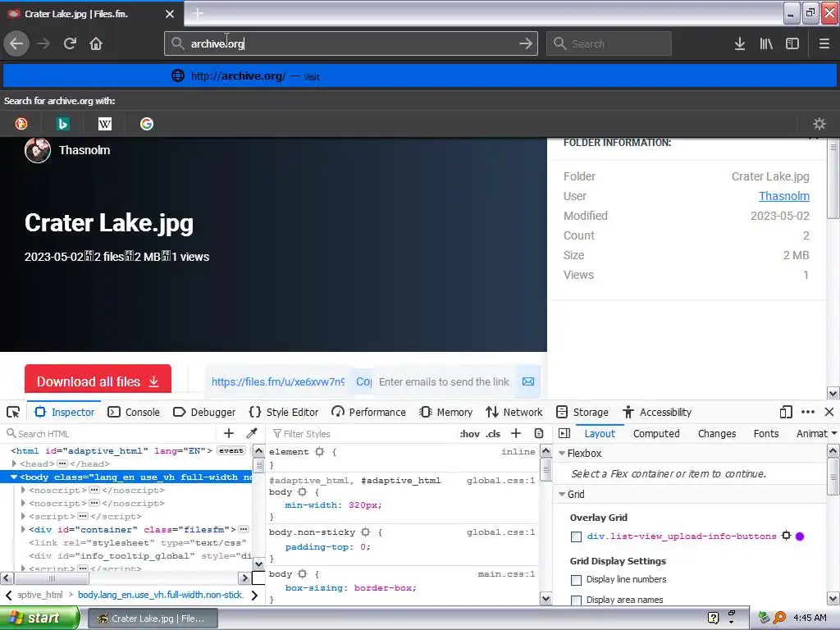This screenshot has width=840, height=630.
Task: Add a new node in the inspector
Action: point(229,433)
